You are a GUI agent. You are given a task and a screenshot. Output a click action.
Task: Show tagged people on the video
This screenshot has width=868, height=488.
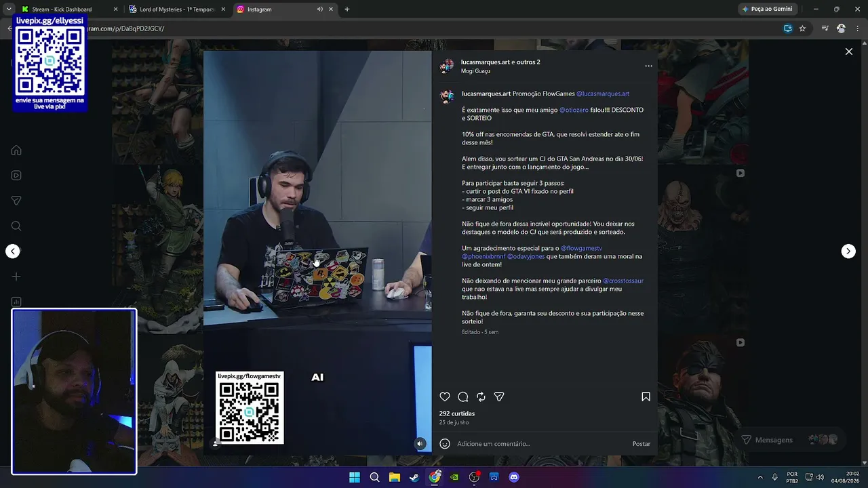(x=216, y=443)
